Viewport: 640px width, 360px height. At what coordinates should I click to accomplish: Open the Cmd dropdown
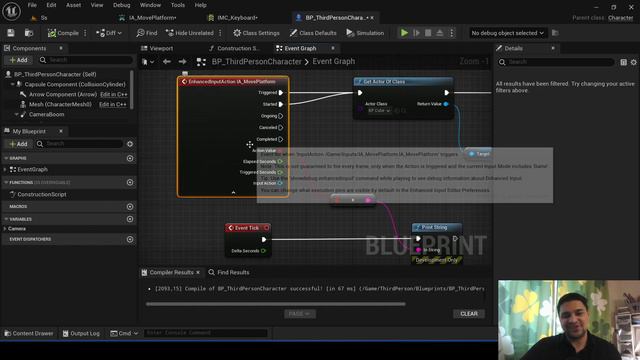tap(124, 333)
